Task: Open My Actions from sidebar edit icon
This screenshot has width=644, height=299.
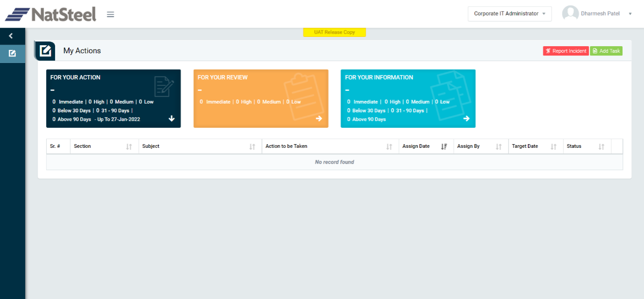Action: [12, 53]
